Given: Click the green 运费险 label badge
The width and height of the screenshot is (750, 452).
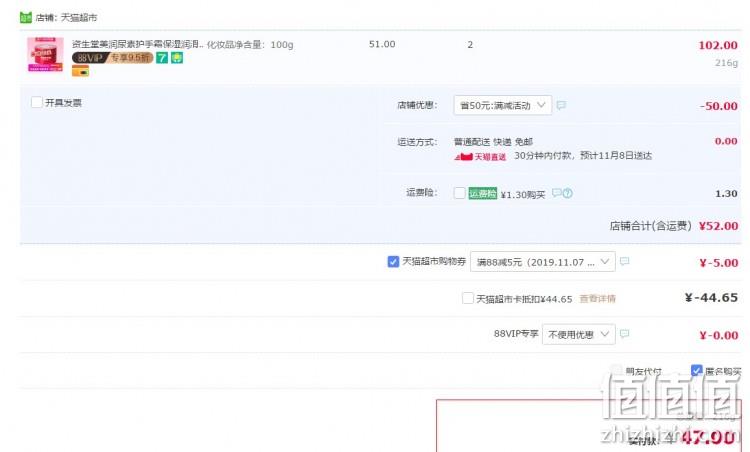Looking at the screenshot, I should [x=483, y=193].
